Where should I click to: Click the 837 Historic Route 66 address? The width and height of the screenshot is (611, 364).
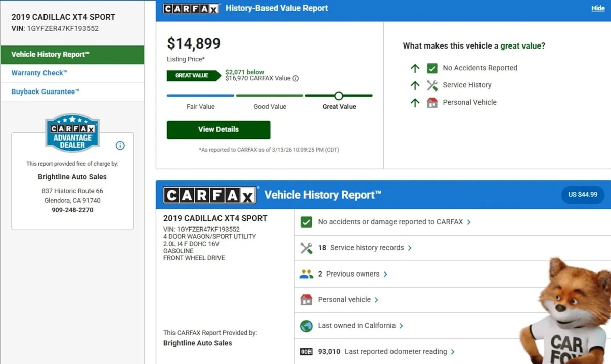72,191
